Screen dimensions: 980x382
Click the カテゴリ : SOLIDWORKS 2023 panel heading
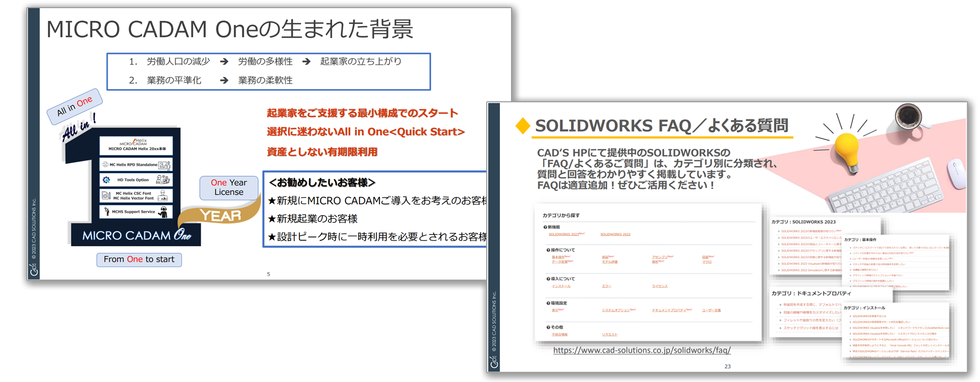[803, 222]
